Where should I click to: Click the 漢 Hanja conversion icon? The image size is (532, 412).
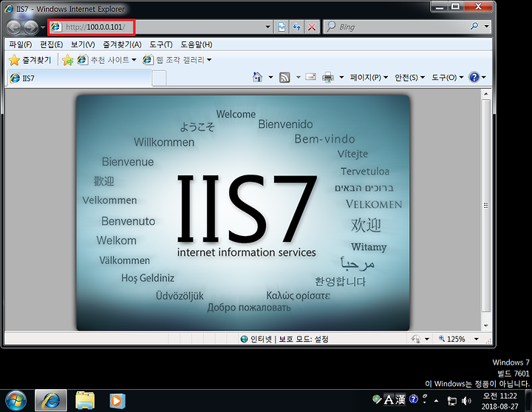pyautogui.click(x=400, y=399)
